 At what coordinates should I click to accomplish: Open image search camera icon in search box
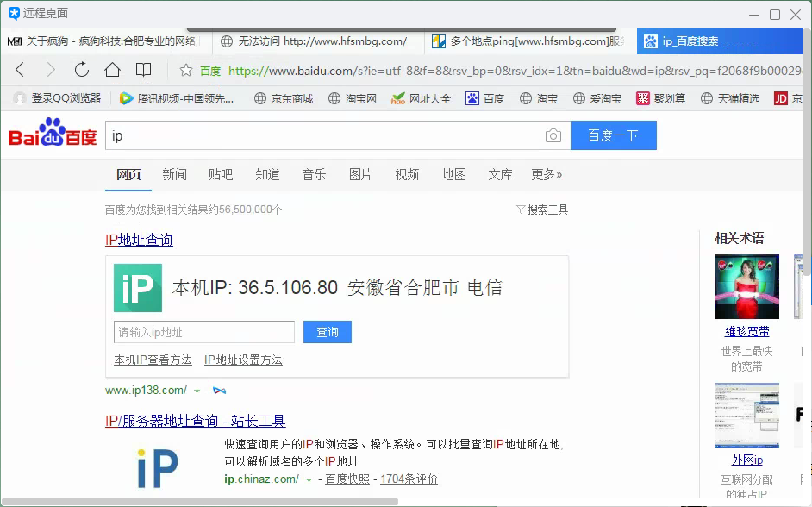[x=553, y=135]
